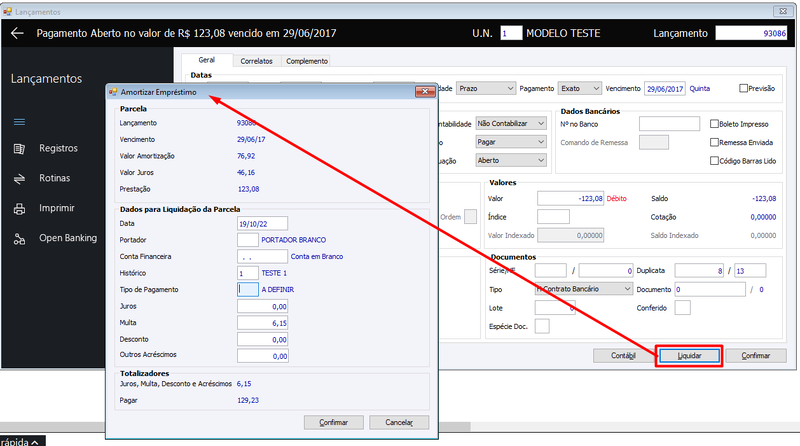
Task: Click the Espécie Doc. field
Action: [x=542, y=326]
